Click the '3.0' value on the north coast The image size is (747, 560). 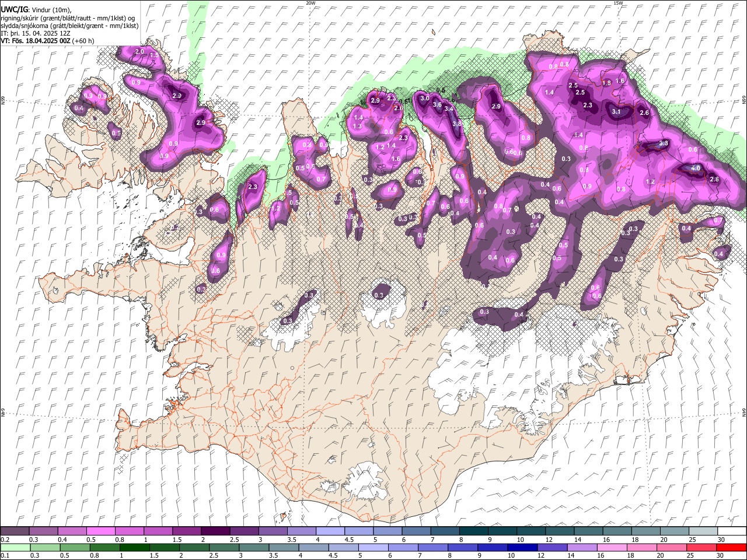pyautogui.click(x=425, y=98)
